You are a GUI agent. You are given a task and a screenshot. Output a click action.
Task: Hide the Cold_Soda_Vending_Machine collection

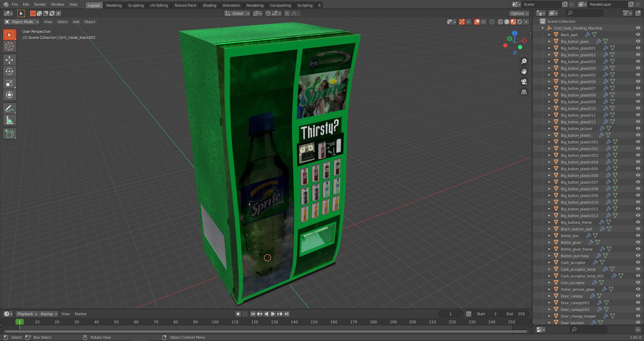(638, 28)
